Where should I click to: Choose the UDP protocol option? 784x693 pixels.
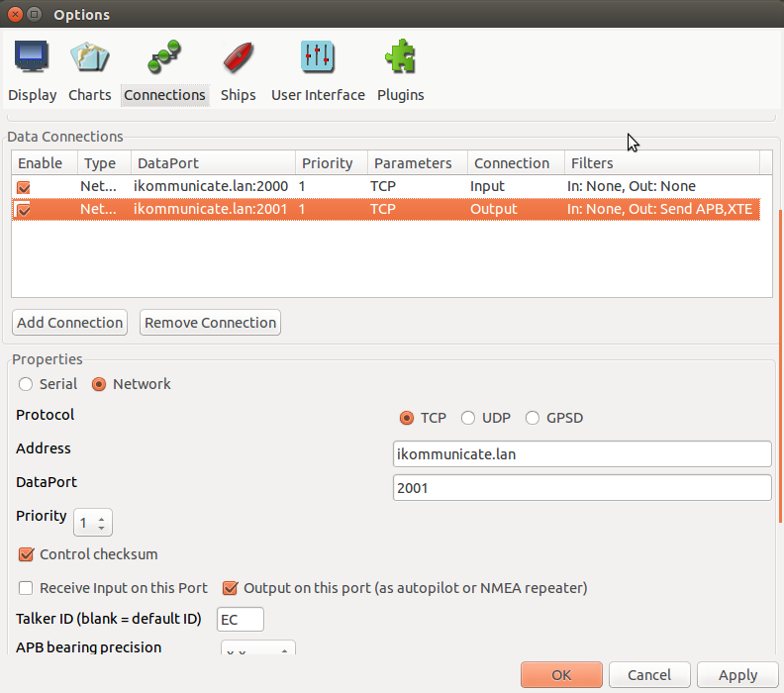coord(468,418)
